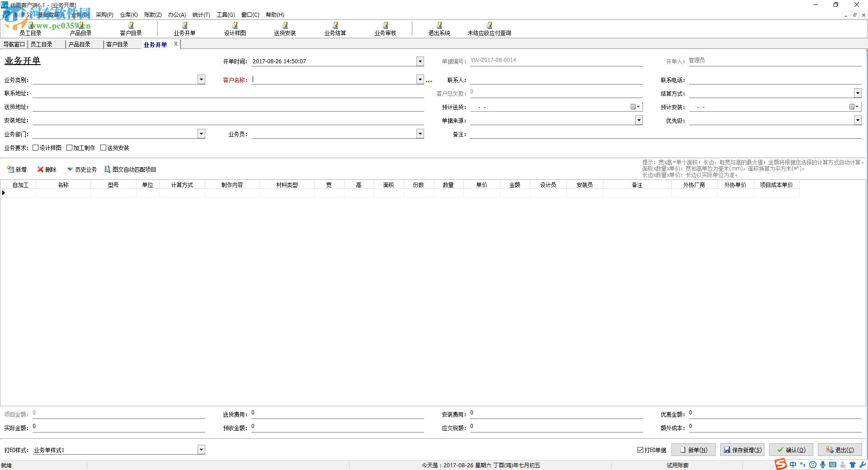Click the 保存新增(S) button
Screen dimensions: 868x470
(742, 450)
